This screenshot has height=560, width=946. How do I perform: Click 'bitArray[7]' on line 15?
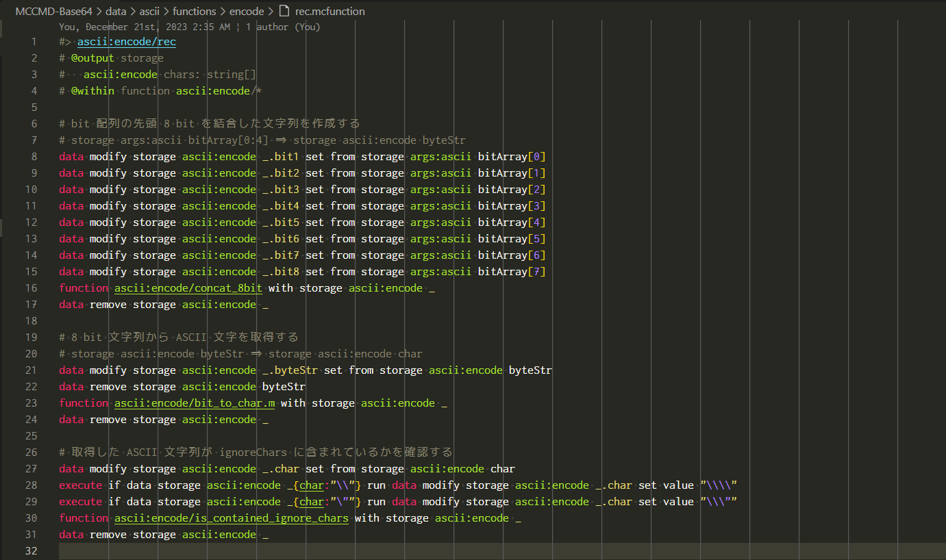512,272
